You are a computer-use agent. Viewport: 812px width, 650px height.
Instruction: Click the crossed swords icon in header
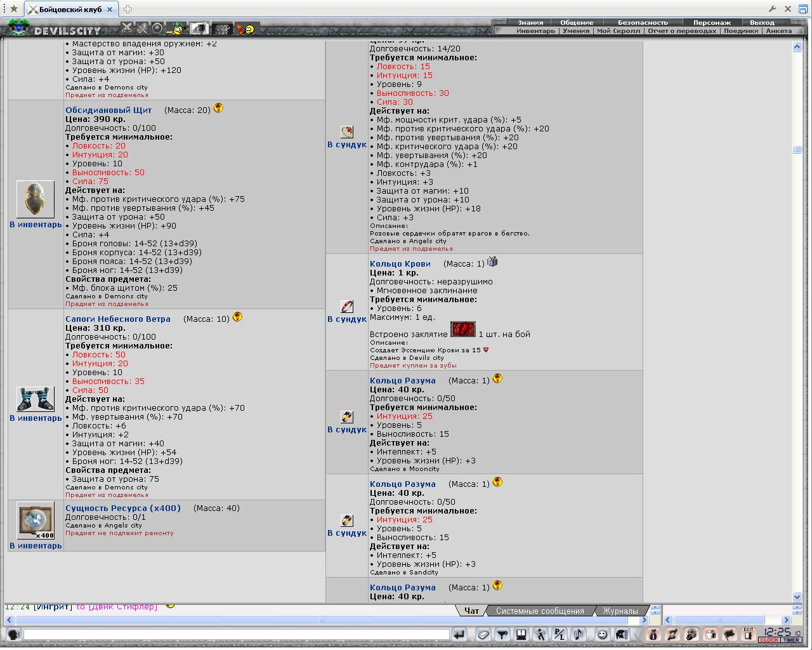pos(127,28)
